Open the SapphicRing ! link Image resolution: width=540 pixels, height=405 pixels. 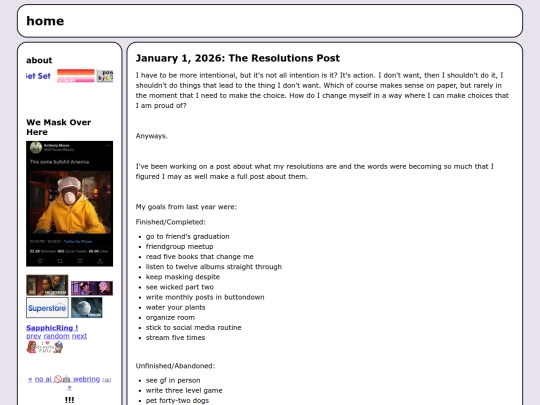click(x=52, y=328)
